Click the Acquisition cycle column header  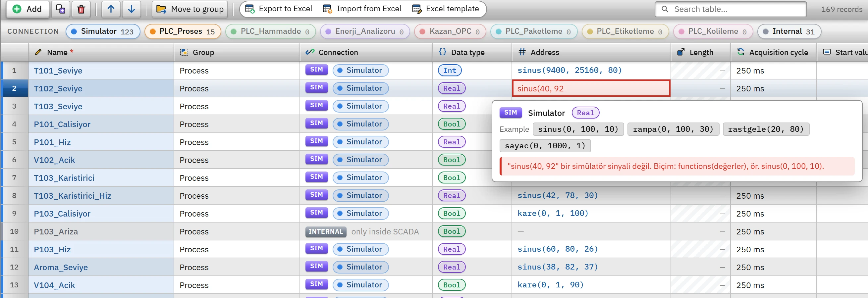(x=773, y=52)
